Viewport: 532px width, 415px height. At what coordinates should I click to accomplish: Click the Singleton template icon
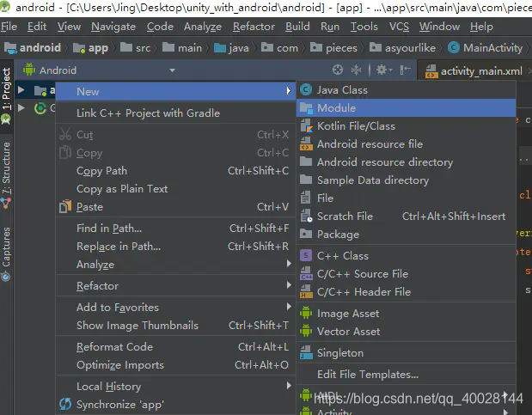[306, 352]
